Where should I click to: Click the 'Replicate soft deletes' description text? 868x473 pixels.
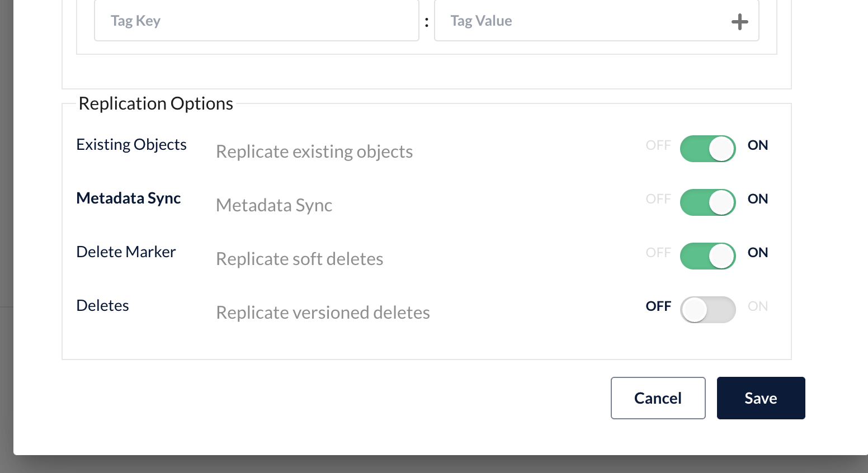coord(299,259)
